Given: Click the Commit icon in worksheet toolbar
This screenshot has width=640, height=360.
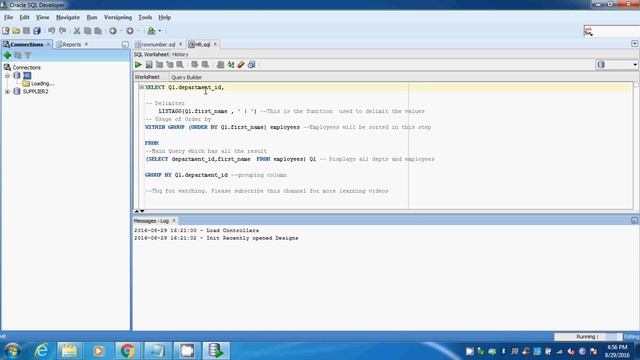Looking at the screenshot, I should (195, 64).
